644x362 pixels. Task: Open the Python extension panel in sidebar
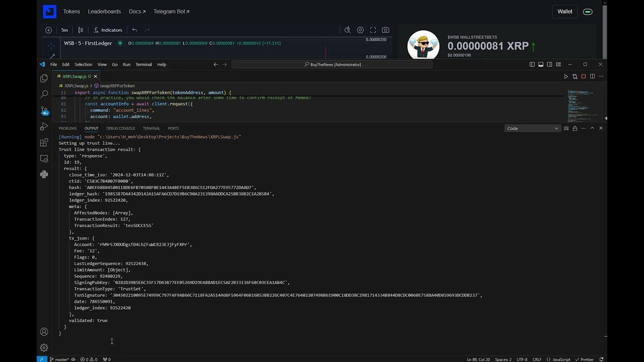[44, 174]
